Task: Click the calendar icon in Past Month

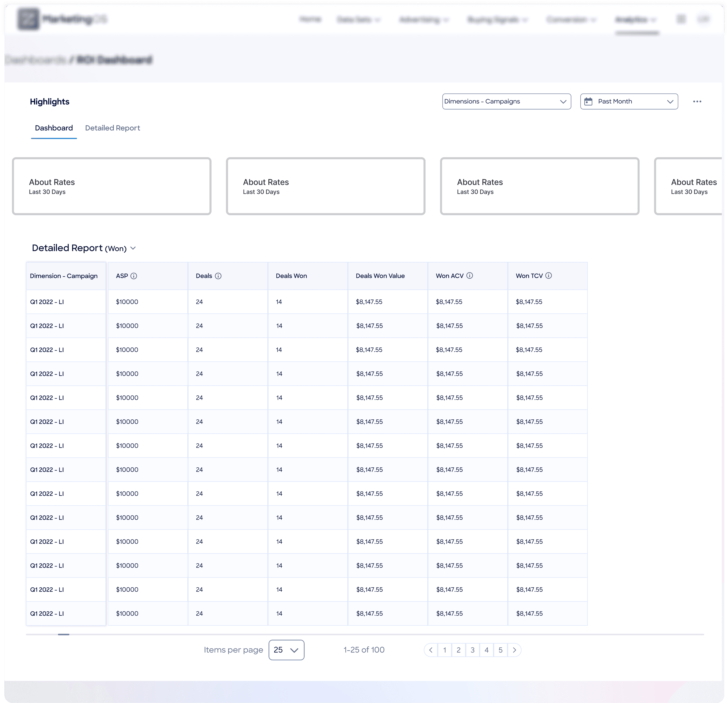Action: pyautogui.click(x=588, y=101)
